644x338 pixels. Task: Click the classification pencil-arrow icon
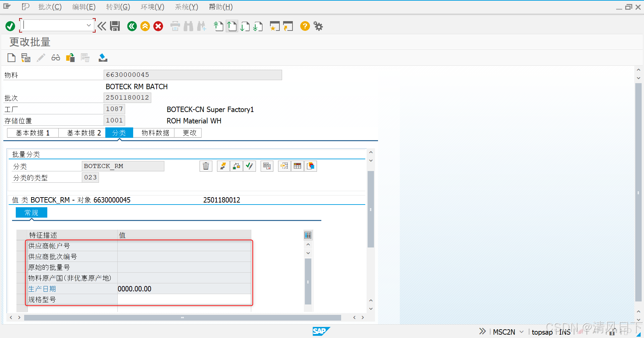(223, 166)
